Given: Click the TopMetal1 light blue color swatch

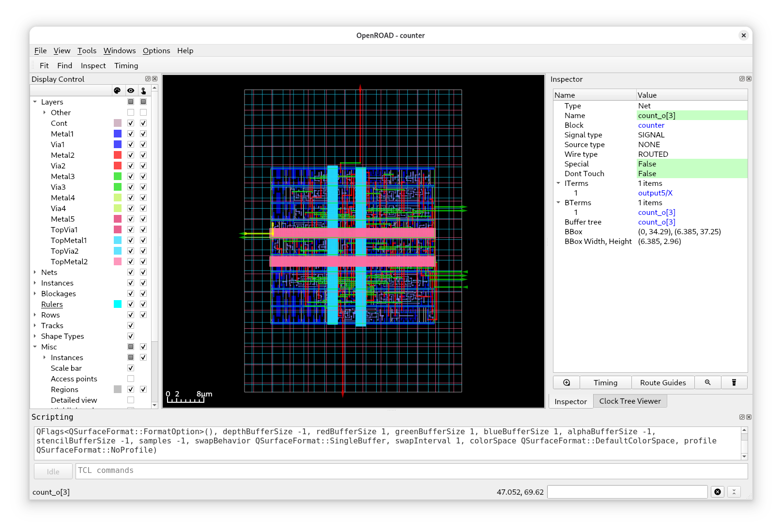Looking at the screenshot, I should coord(118,241).
